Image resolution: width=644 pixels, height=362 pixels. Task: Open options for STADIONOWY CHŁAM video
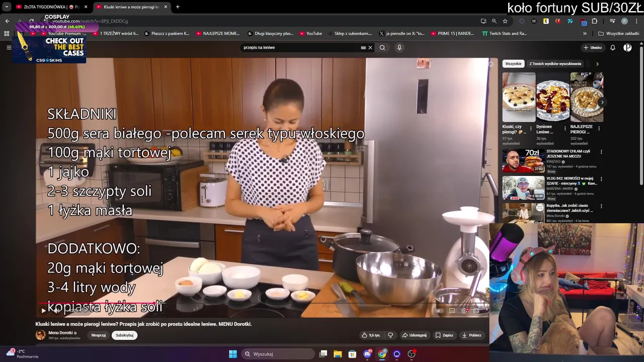click(x=601, y=152)
